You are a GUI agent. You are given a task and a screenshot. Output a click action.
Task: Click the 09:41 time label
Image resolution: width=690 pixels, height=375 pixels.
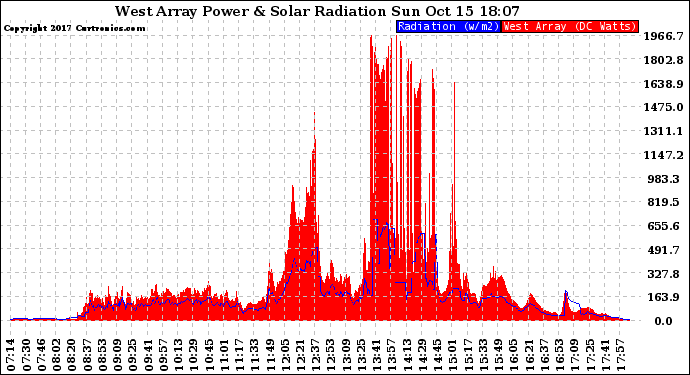point(148,355)
